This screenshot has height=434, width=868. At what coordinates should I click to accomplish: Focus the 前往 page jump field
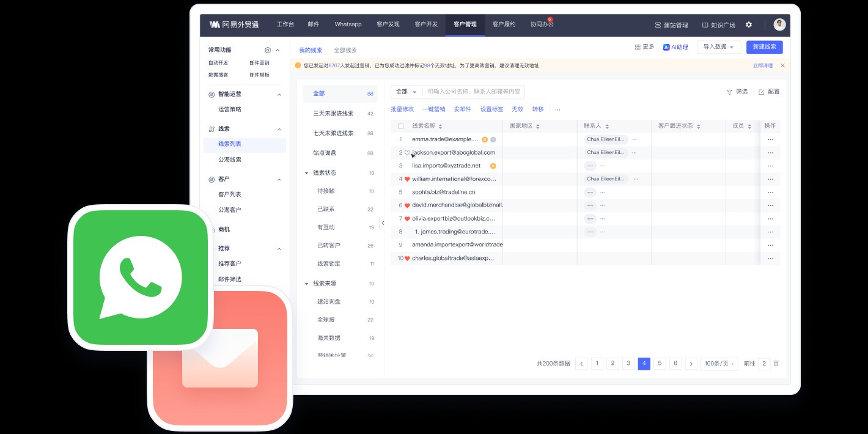764,364
